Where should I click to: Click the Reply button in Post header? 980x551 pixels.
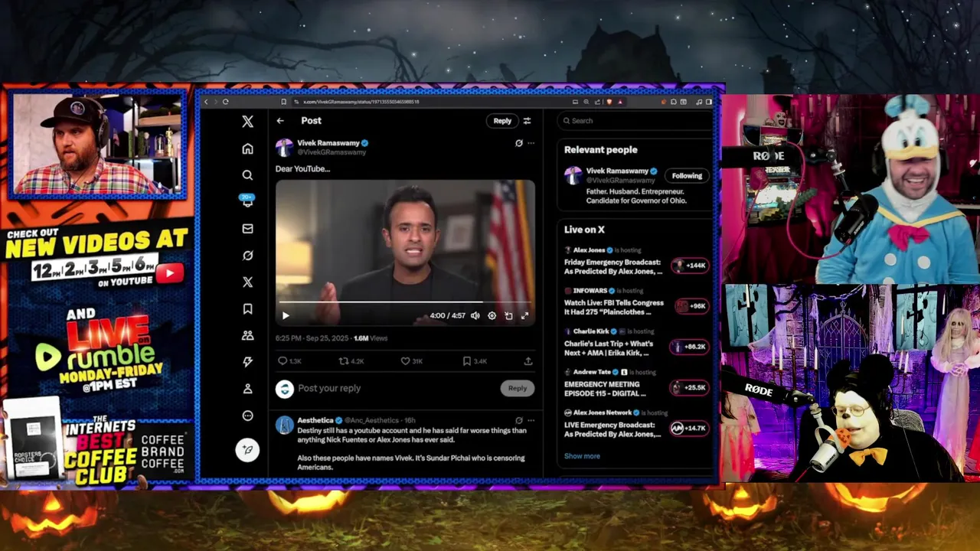502,121
